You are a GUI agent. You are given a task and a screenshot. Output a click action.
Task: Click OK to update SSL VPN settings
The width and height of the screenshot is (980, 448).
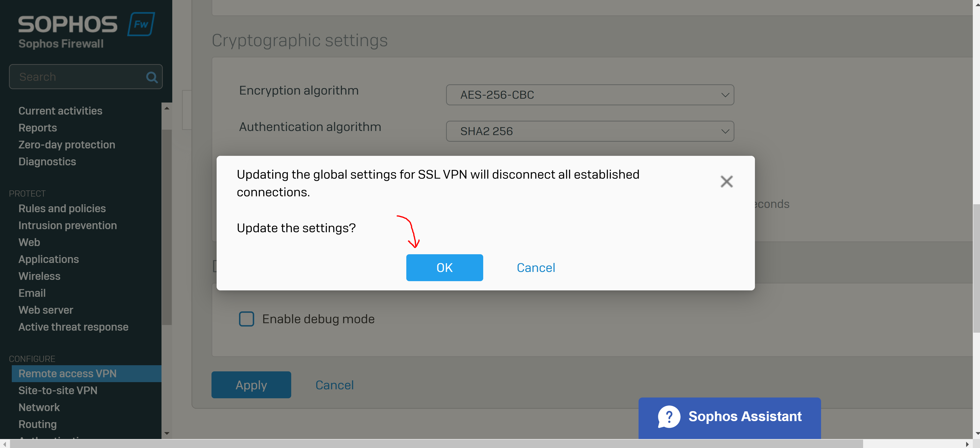pyautogui.click(x=444, y=268)
